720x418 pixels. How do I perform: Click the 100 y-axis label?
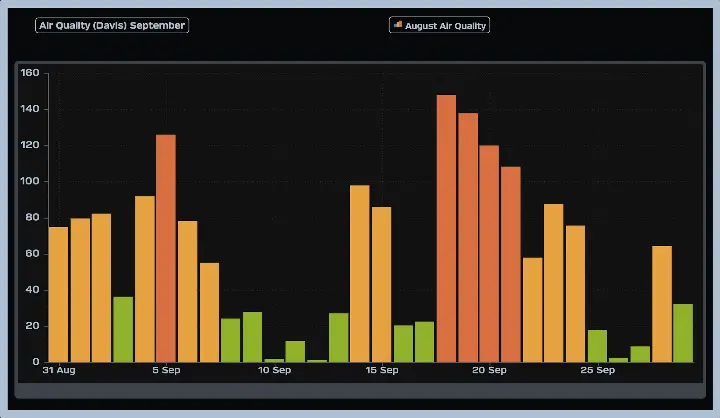[29, 182]
